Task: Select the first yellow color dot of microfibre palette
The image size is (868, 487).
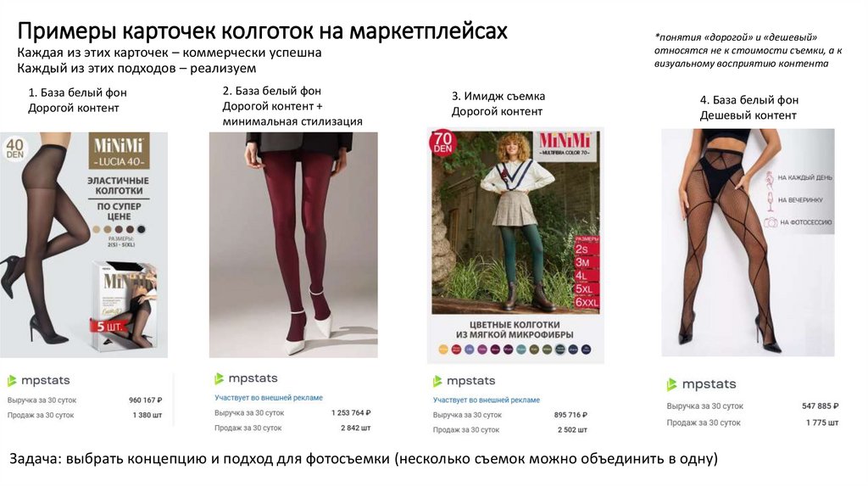Action: 442,350
